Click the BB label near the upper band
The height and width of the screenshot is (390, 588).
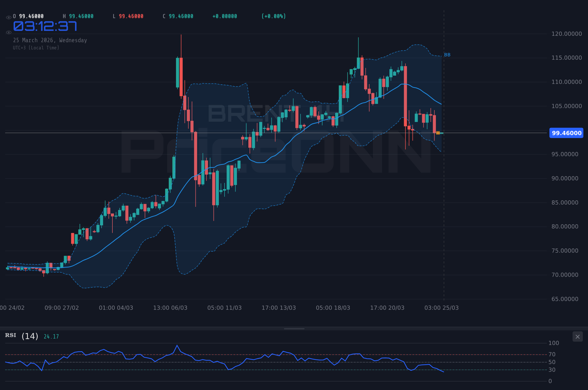447,55
